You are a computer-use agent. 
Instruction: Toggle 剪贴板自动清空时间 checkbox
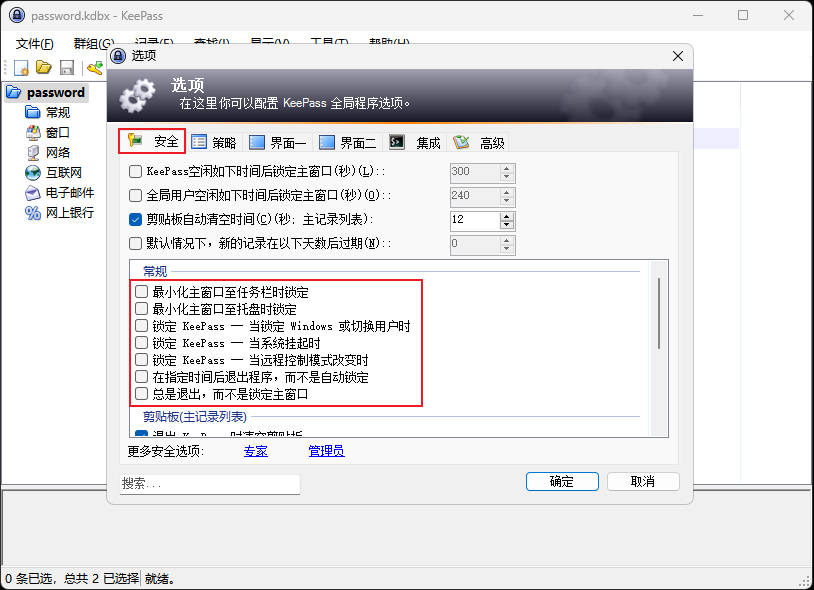[136, 219]
